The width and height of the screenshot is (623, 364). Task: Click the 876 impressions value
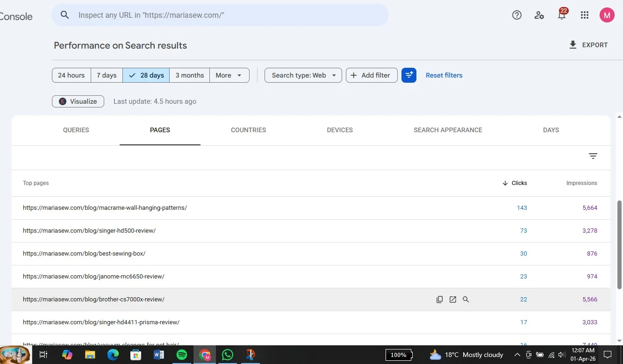click(592, 254)
